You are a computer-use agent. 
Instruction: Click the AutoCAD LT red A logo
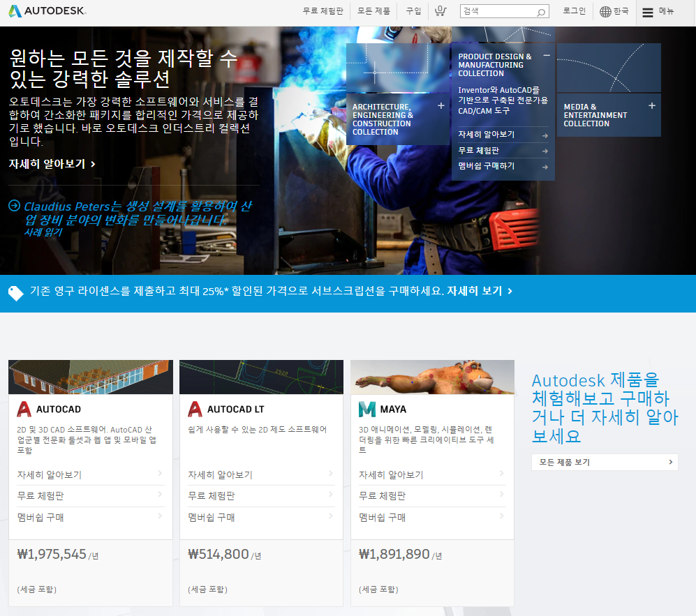tap(195, 409)
